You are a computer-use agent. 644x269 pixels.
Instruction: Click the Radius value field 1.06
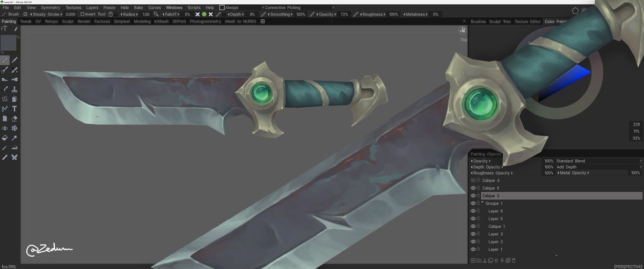(x=146, y=14)
